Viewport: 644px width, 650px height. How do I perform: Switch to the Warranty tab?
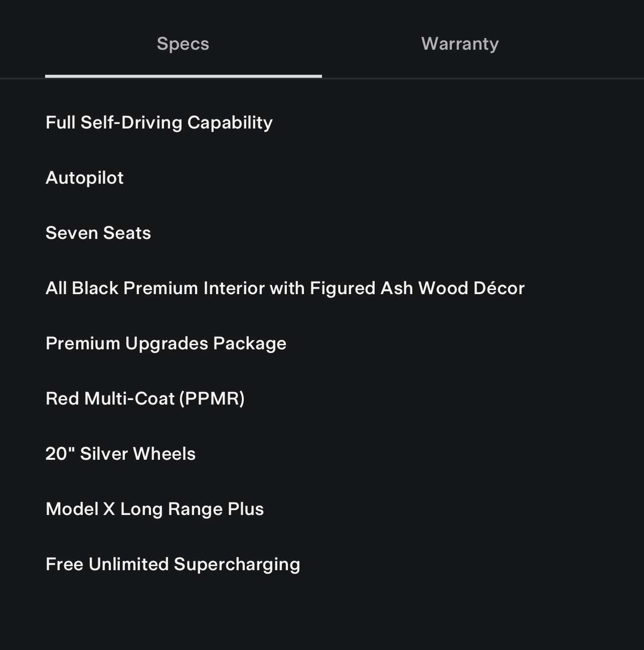coord(460,44)
